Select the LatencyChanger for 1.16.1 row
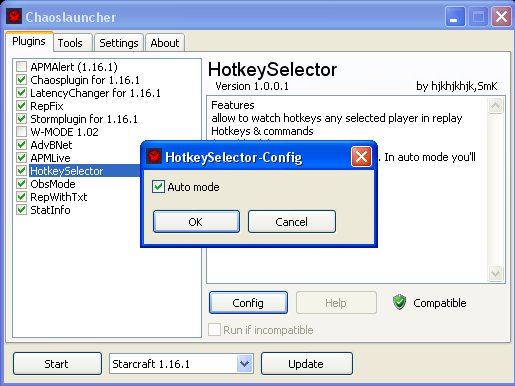Screen dimensions: 515x386 pyautogui.click(x=95, y=93)
